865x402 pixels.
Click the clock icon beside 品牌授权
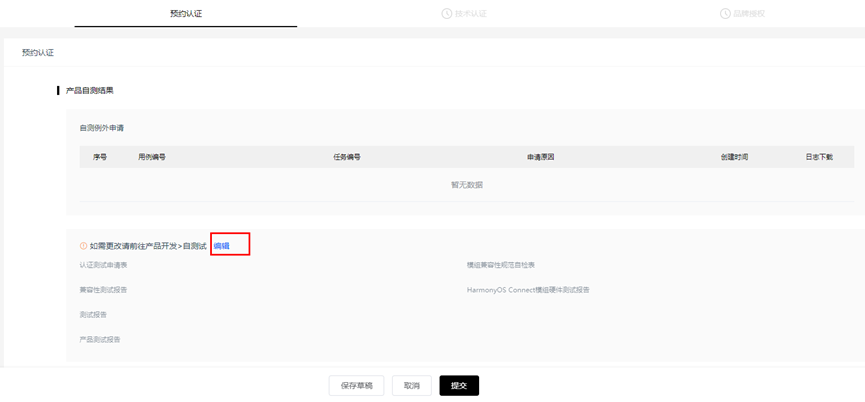(x=725, y=14)
